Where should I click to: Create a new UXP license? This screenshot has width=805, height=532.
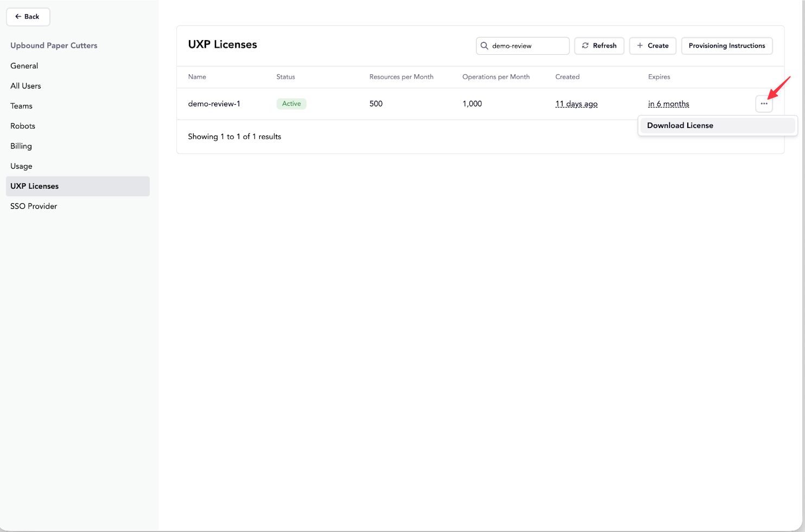[653, 46]
